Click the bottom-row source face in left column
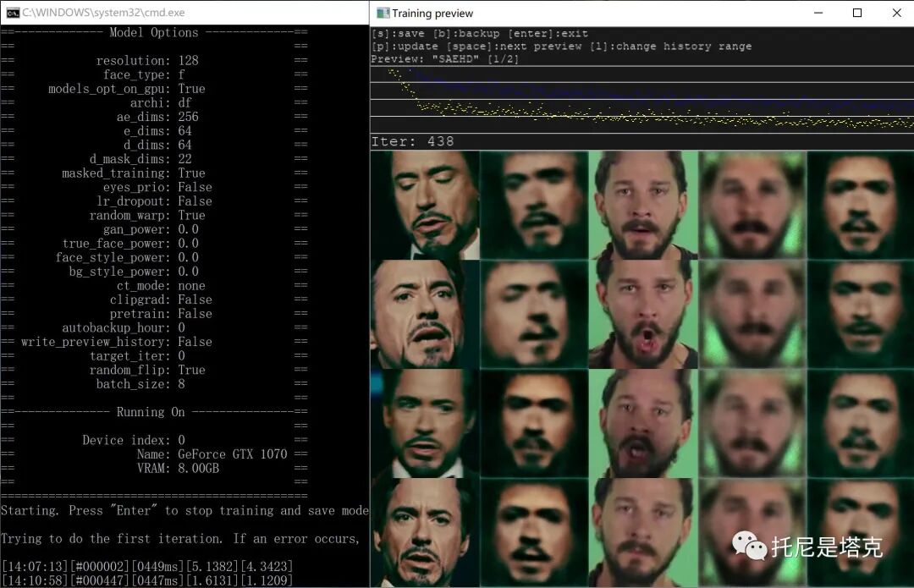Screen dimensions: 914x588 (x=425, y=533)
